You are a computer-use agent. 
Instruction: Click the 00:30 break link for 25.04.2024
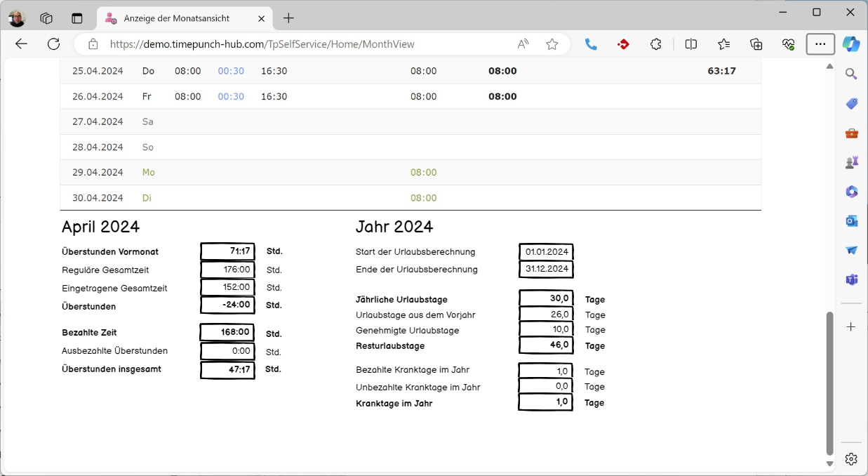click(x=231, y=71)
